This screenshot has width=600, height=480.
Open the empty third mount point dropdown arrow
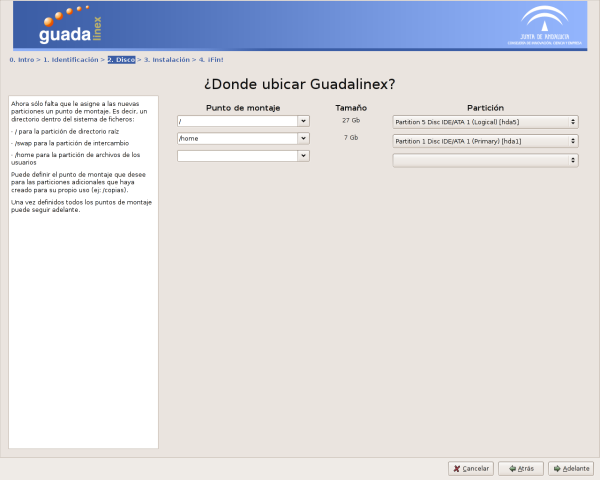click(x=304, y=155)
